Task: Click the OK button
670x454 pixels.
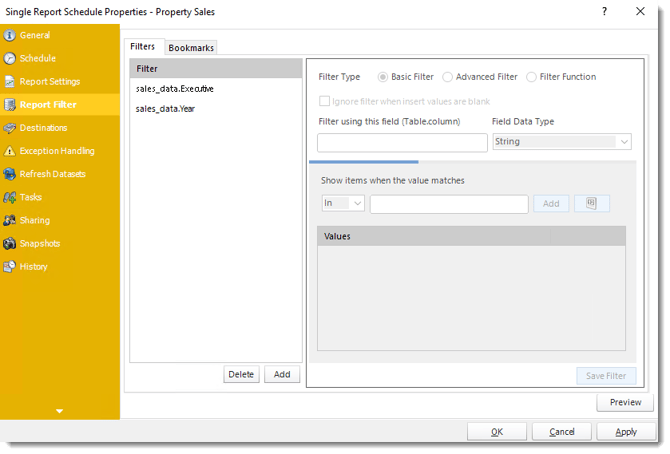Action: pyautogui.click(x=497, y=432)
